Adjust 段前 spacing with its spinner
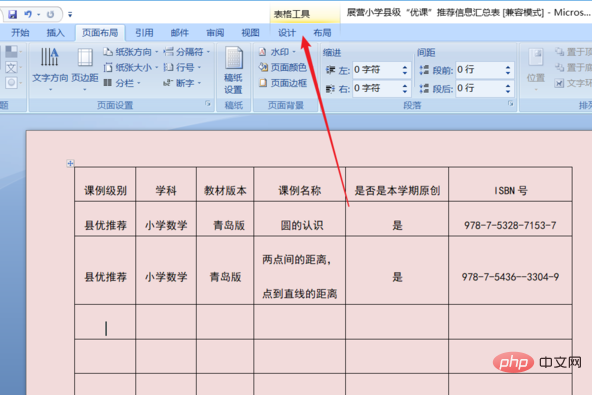Viewport: 592px width, 395px height. pyautogui.click(x=508, y=70)
